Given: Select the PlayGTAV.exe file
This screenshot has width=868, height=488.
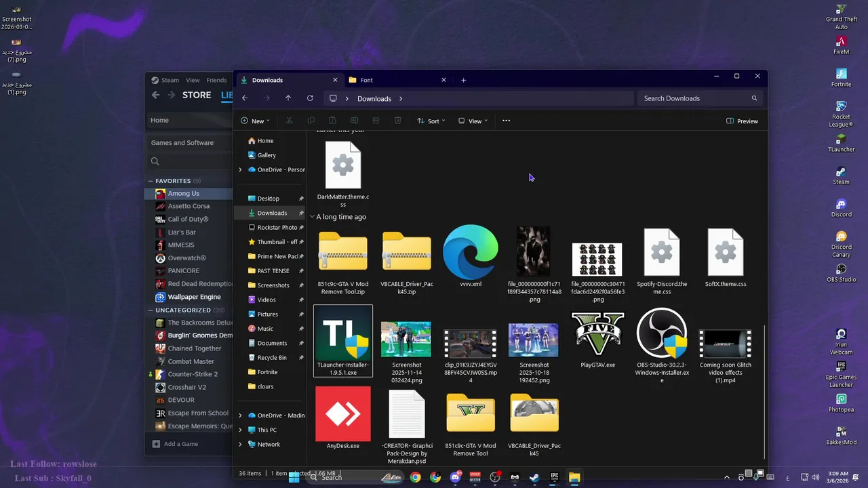Looking at the screenshot, I should coord(597,340).
